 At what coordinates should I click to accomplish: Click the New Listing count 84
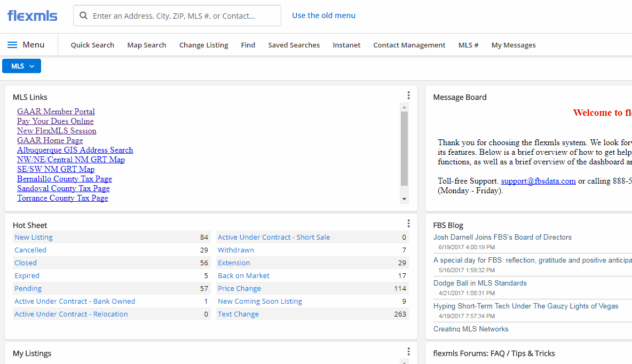[204, 238]
